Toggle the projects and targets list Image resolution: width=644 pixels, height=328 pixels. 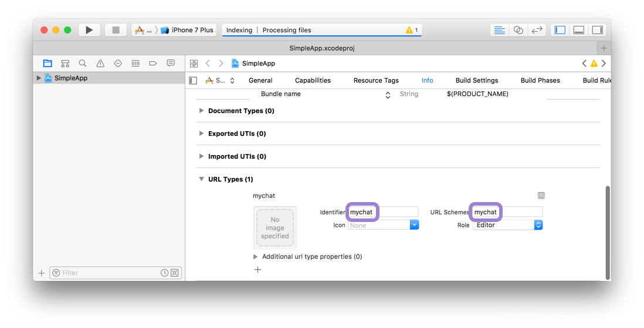pyautogui.click(x=193, y=80)
